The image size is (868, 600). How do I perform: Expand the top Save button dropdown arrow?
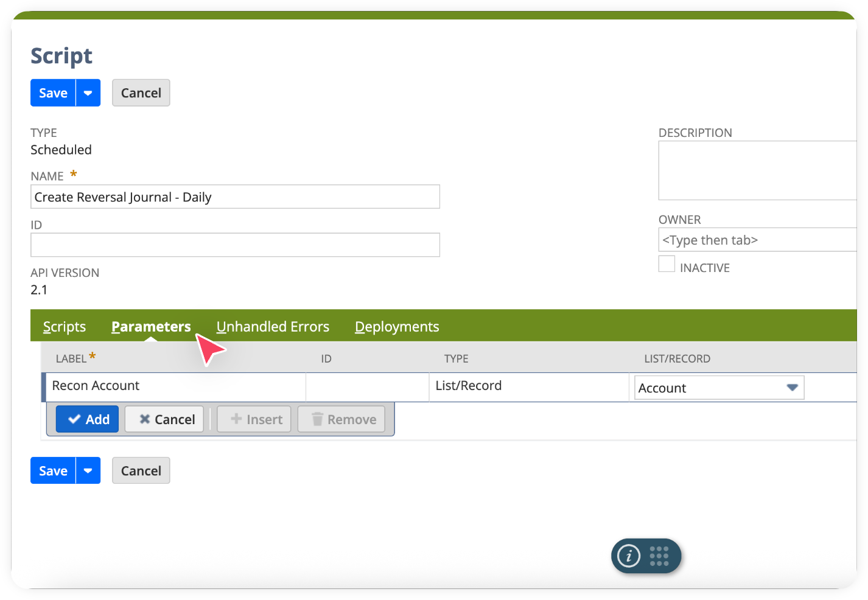tap(89, 92)
